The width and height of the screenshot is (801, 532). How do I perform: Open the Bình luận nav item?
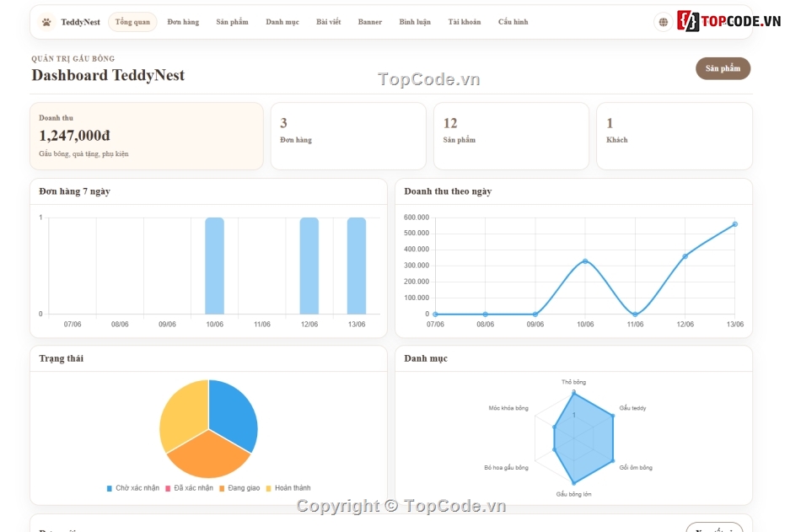click(415, 22)
